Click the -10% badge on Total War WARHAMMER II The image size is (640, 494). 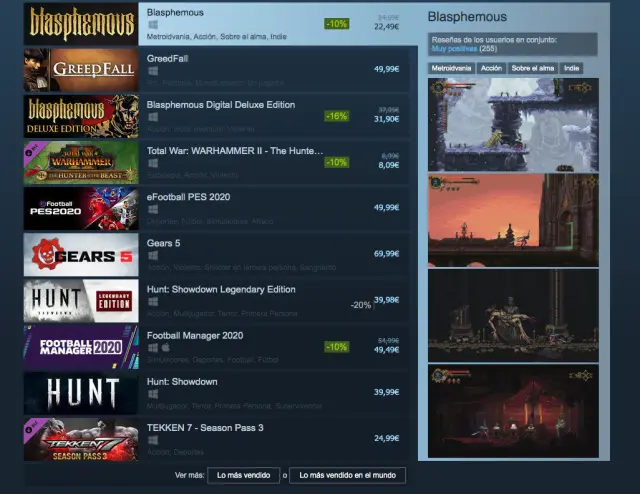(x=336, y=162)
